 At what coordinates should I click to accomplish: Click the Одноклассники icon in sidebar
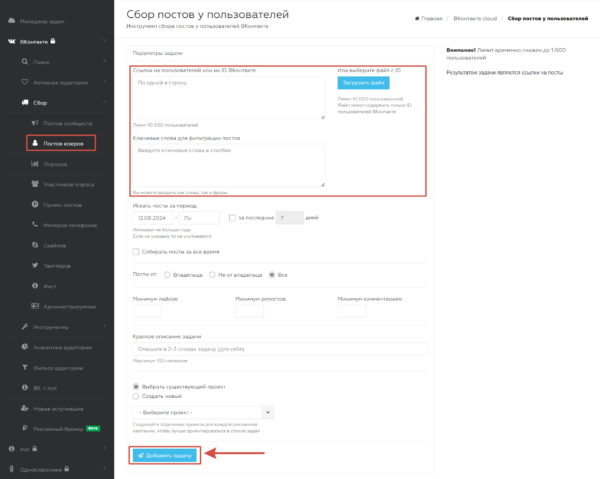(11, 469)
